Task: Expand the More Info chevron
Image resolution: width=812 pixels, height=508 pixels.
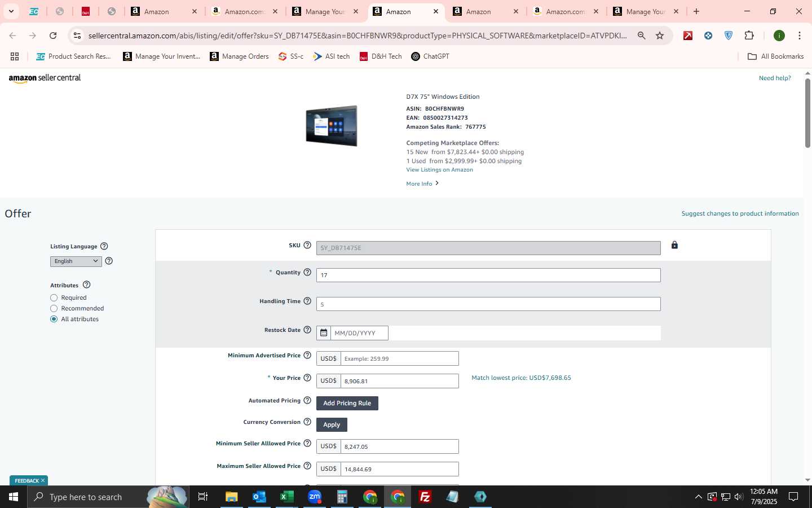Action: [x=437, y=183]
